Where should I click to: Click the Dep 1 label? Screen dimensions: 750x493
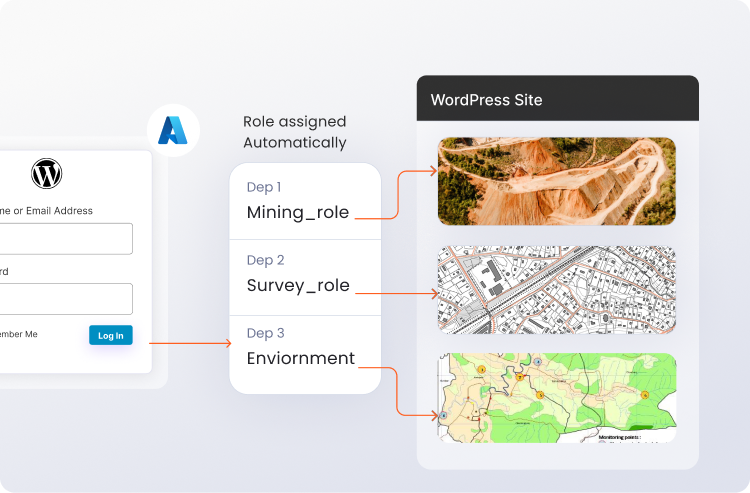(x=264, y=187)
